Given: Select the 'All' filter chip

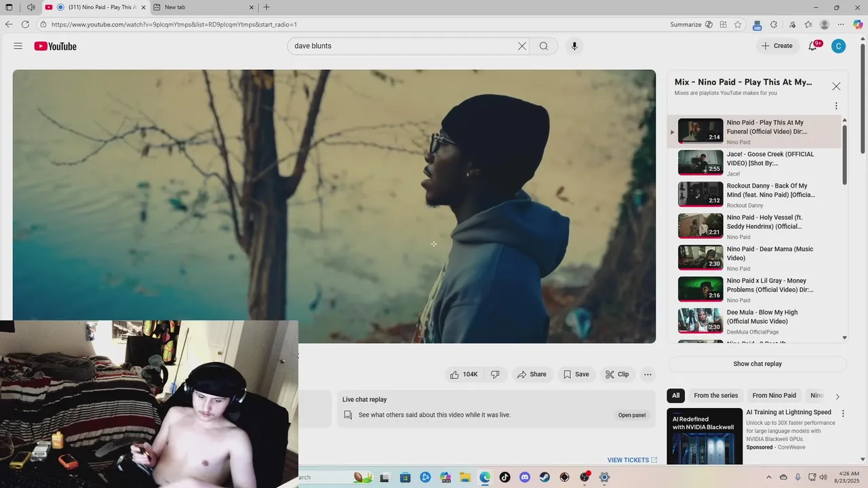Looking at the screenshot, I should pyautogui.click(x=675, y=395).
